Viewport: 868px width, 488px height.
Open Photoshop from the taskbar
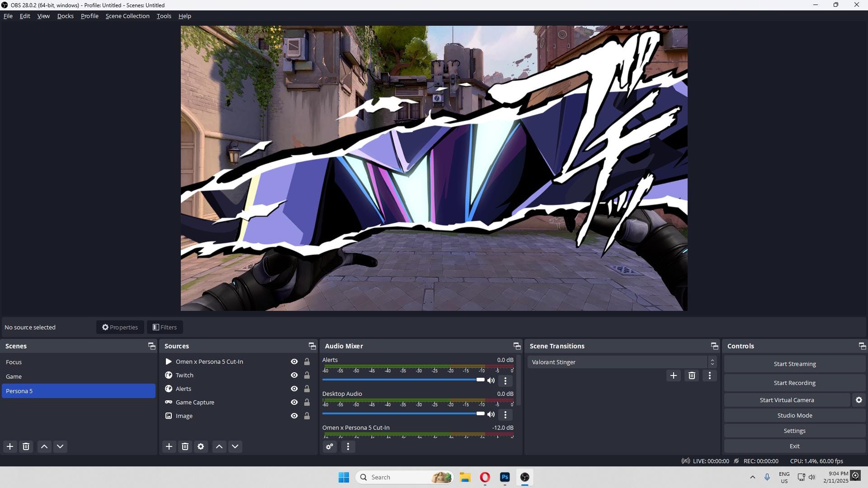pos(505,477)
